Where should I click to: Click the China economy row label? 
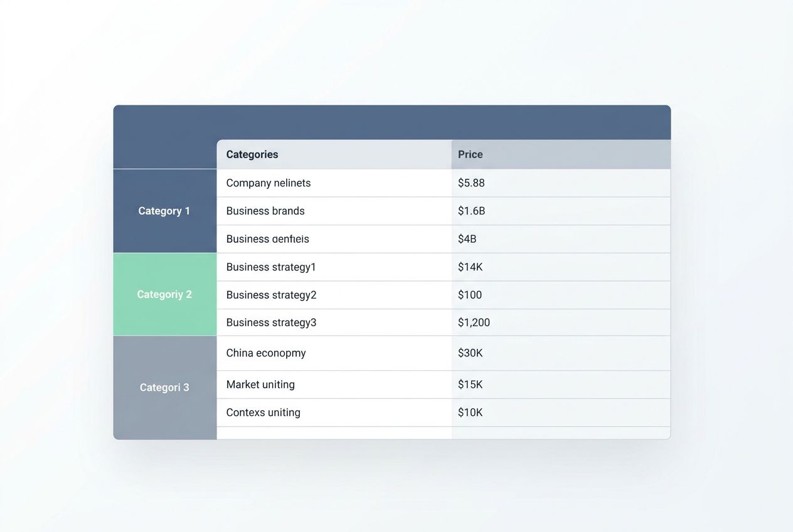[265, 353]
